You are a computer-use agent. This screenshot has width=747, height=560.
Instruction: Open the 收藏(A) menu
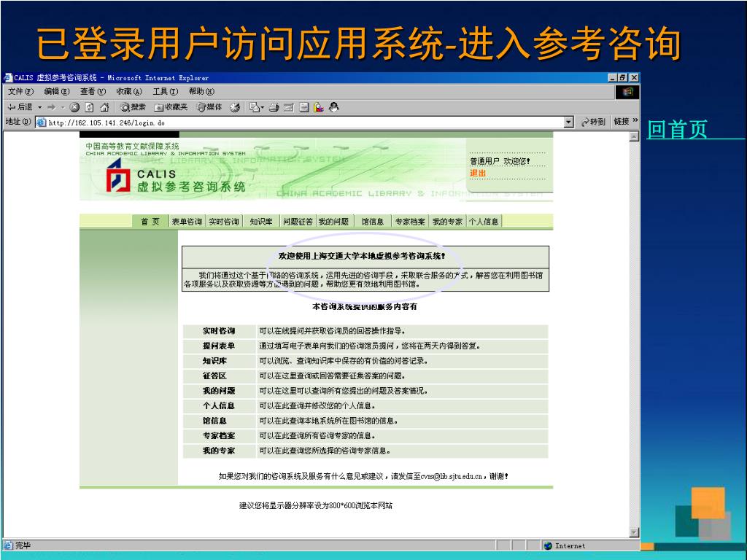[129, 91]
